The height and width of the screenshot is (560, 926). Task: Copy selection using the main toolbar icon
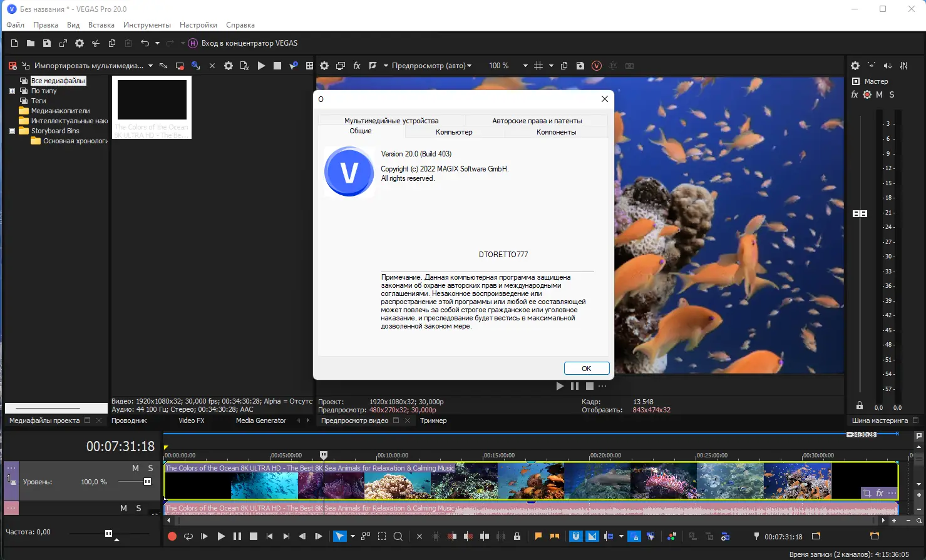click(x=111, y=43)
